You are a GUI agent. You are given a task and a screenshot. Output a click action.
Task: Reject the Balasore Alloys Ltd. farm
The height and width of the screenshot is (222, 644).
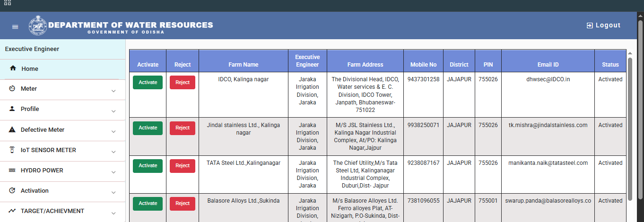[183, 204]
